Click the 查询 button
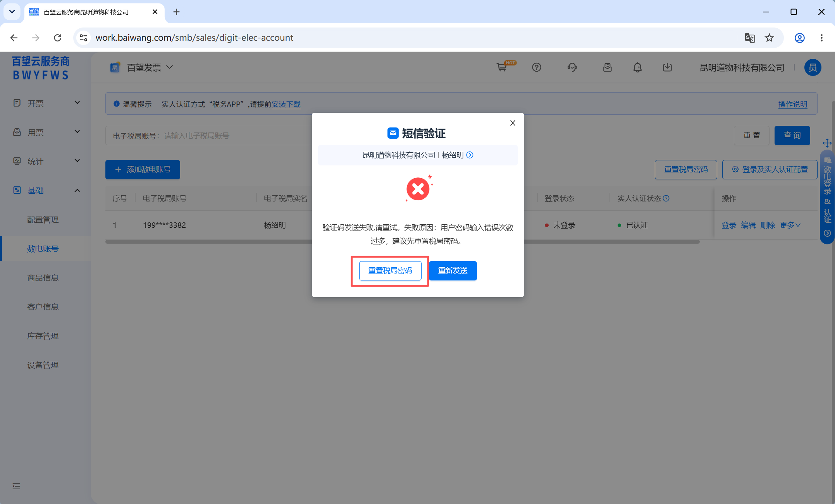Screen dimensions: 835x504 coord(792,136)
